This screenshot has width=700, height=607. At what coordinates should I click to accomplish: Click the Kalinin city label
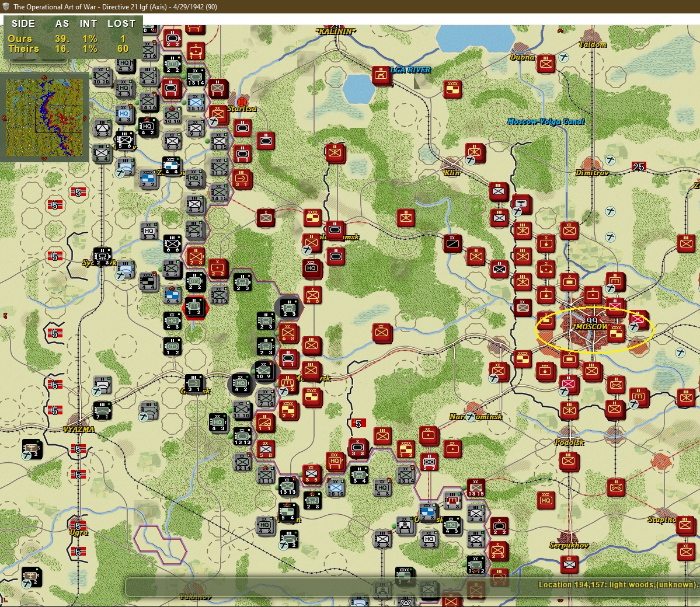tap(336, 32)
